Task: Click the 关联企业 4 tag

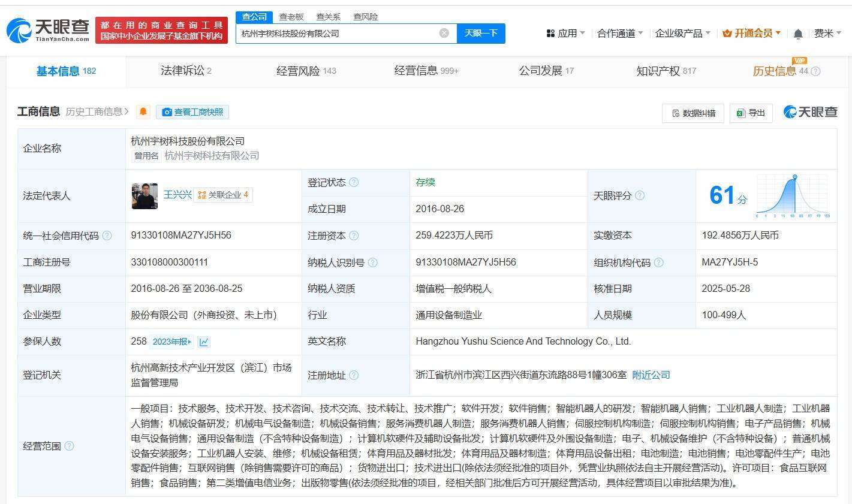Action: pos(223,195)
